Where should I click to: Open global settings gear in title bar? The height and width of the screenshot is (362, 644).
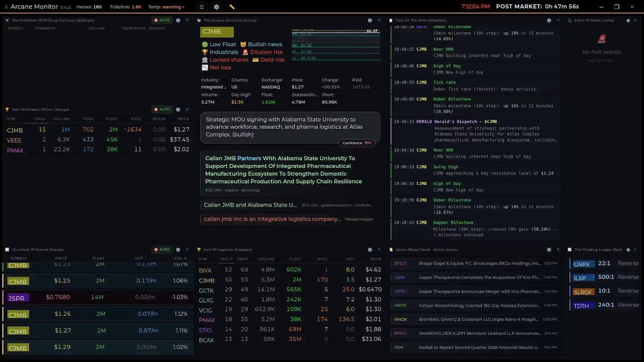tap(216, 7)
